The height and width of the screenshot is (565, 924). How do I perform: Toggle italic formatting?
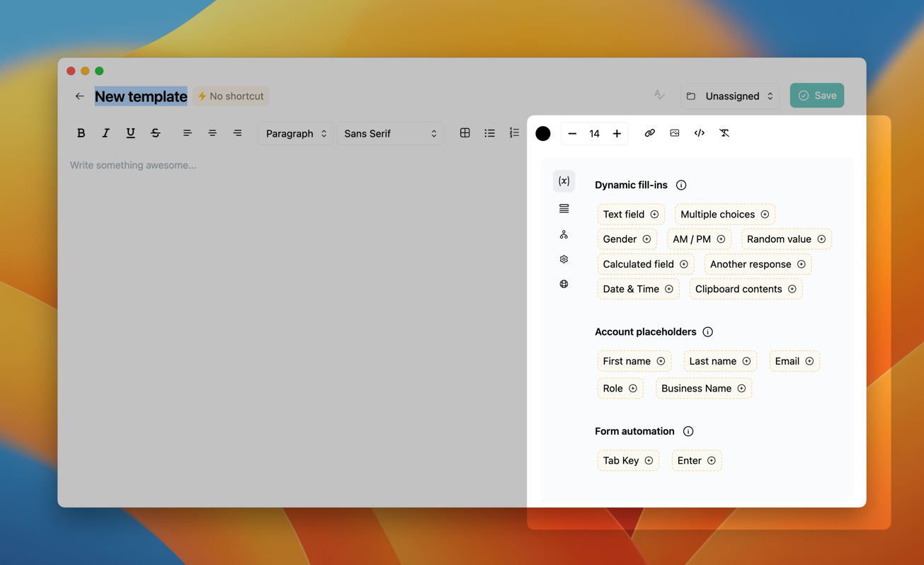coord(105,133)
